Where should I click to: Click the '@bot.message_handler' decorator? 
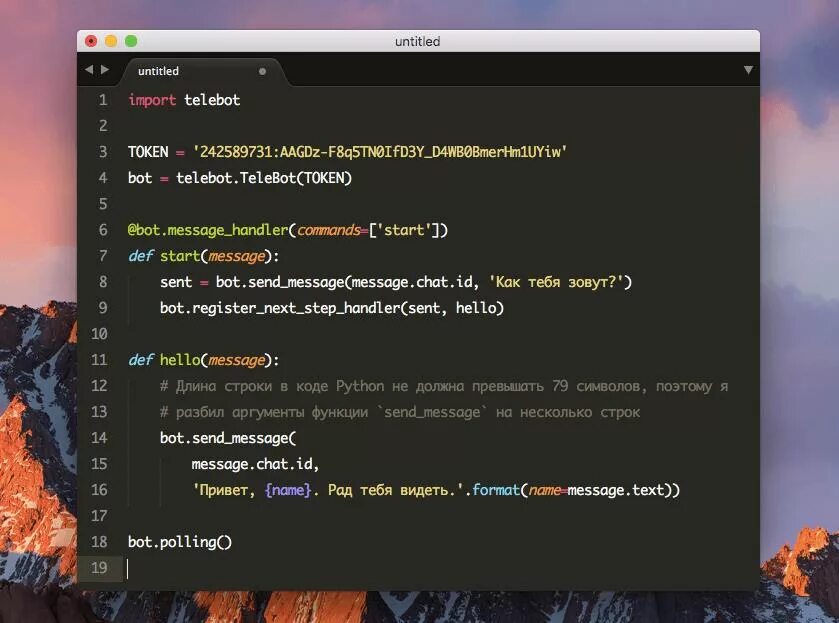208,230
